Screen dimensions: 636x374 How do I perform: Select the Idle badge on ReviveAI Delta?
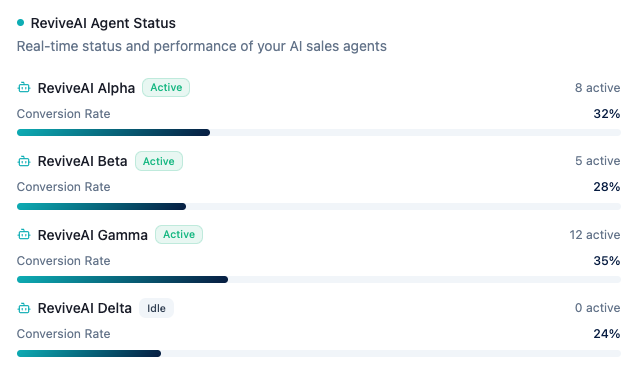156,308
